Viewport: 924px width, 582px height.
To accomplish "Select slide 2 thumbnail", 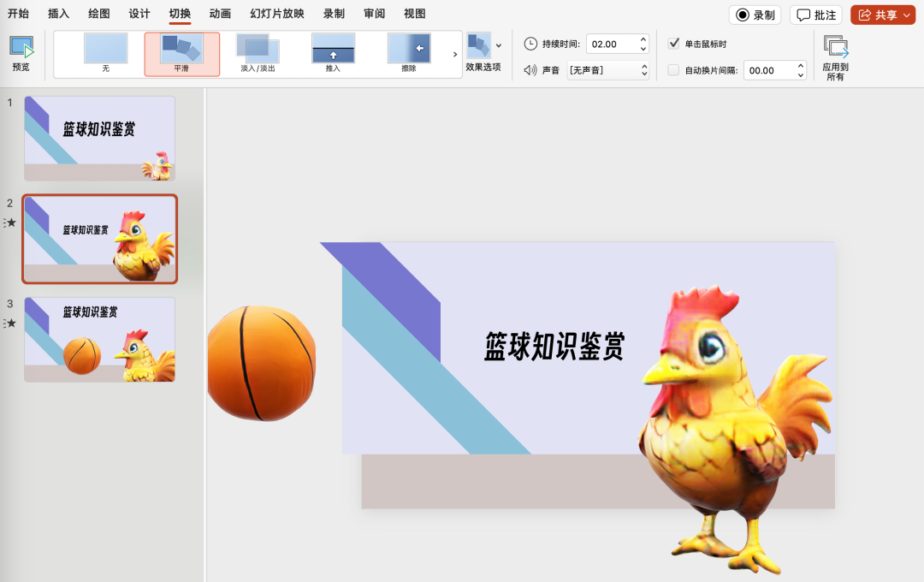I will 99,239.
